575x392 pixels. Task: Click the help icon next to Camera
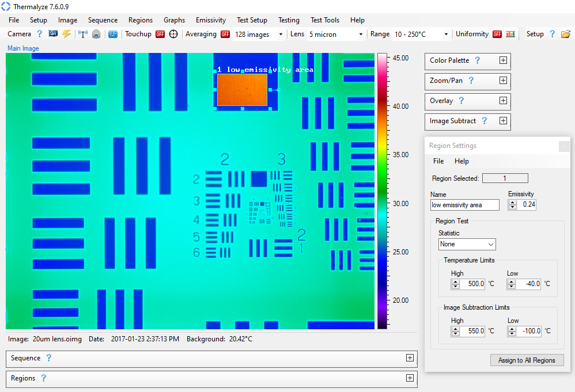[x=40, y=34]
